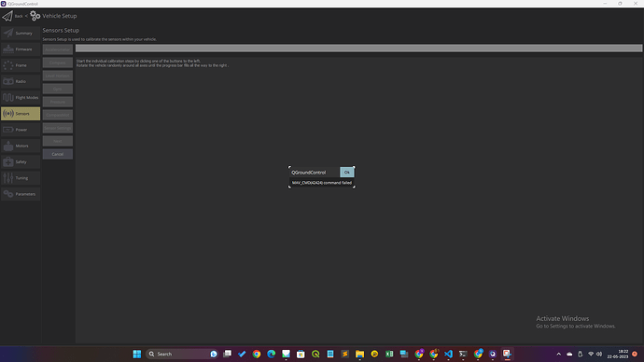
Task: Select the Frame setup tab
Action: [21, 65]
